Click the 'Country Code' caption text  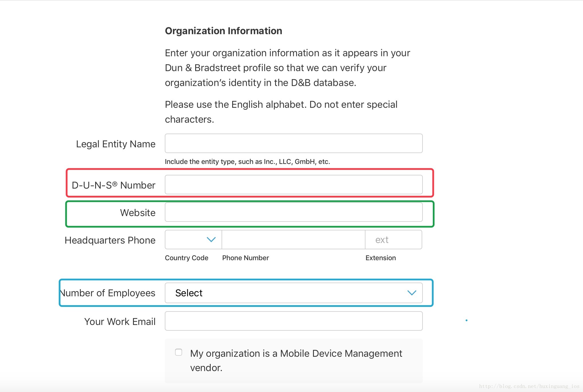tap(187, 258)
